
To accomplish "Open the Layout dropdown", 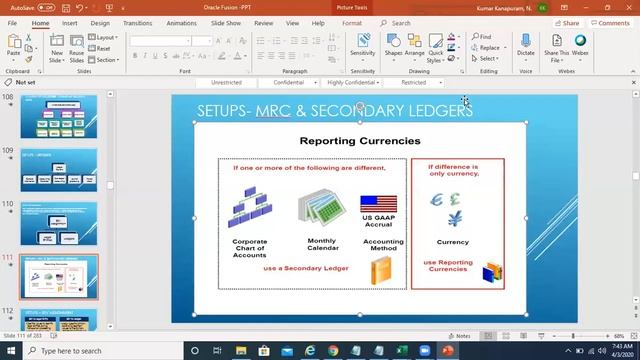I will pyautogui.click(x=103, y=37).
